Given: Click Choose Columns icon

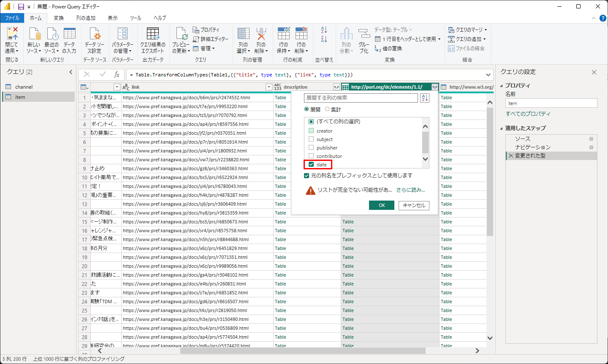Looking at the screenshot, I should [243, 34].
